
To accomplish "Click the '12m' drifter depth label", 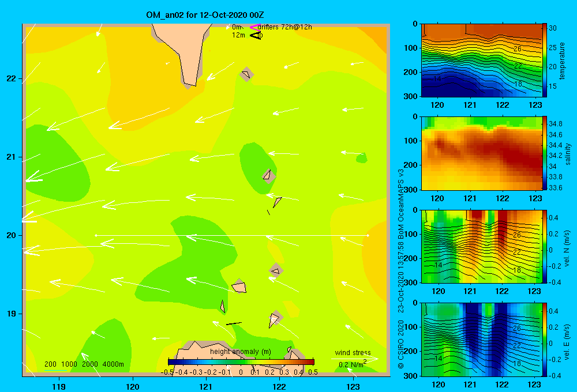I will [x=238, y=35].
